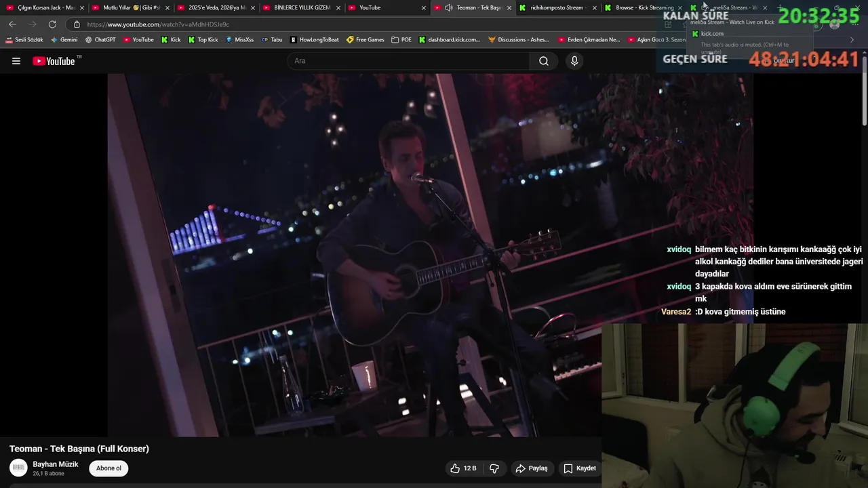Open the YouTube hamburger guide menu
Screen dimensions: 868x488
click(x=16, y=61)
